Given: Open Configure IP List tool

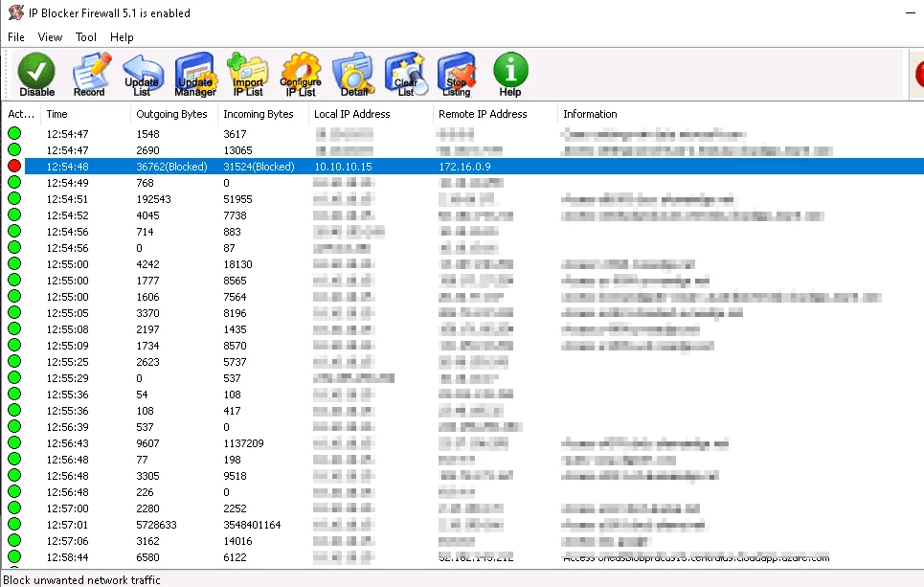Looking at the screenshot, I should click(301, 75).
